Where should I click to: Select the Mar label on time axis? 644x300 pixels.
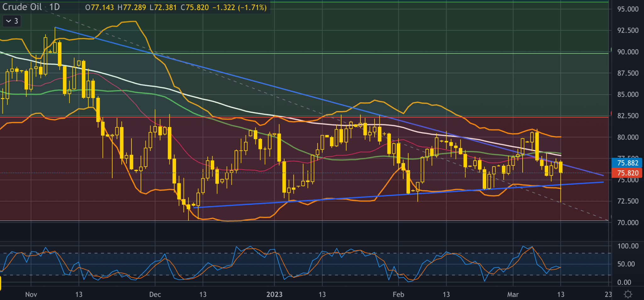point(513,294)
